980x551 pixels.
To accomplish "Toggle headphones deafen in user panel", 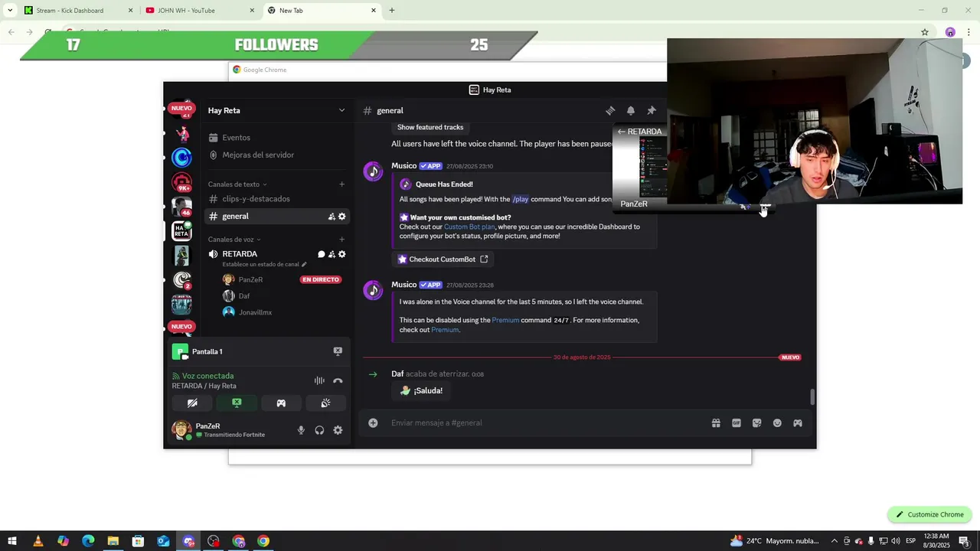I will [319, 430].
